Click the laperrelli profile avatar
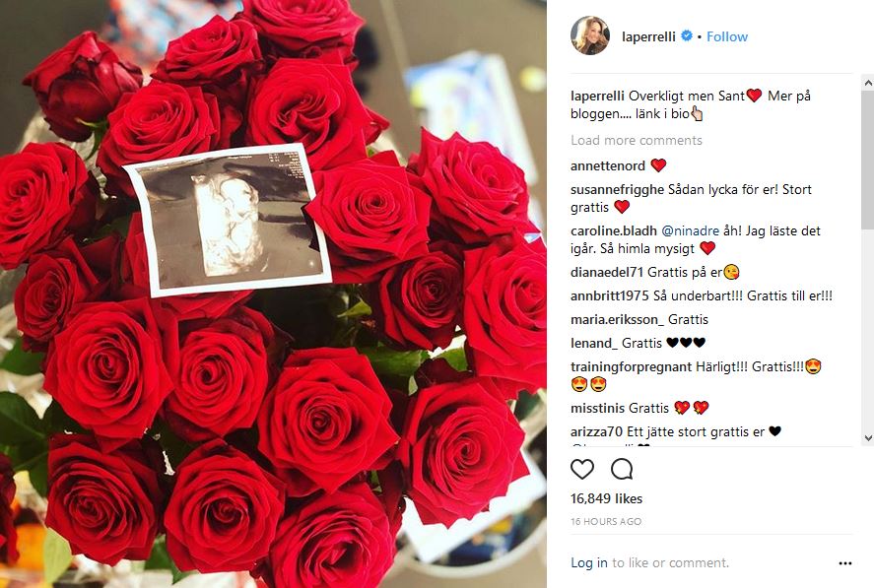This screenshot has height=588, width=874. tap(590, 35)
